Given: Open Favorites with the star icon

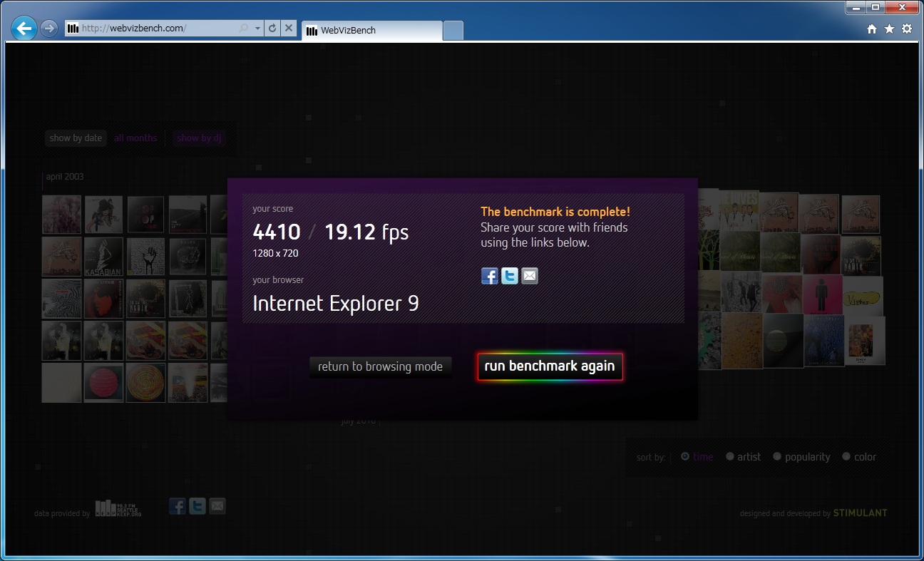Looking at the screenshot, I should [889, 29].
